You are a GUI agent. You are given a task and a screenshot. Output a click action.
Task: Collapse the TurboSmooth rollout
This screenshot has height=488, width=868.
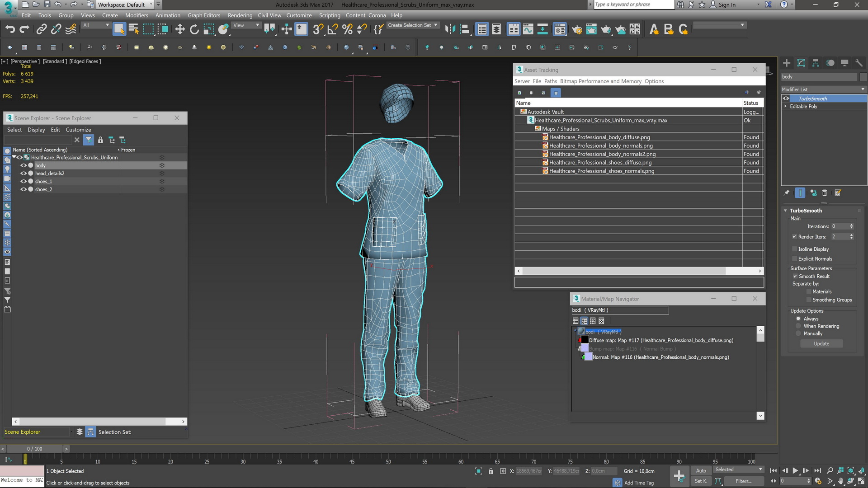pos(786,211)
